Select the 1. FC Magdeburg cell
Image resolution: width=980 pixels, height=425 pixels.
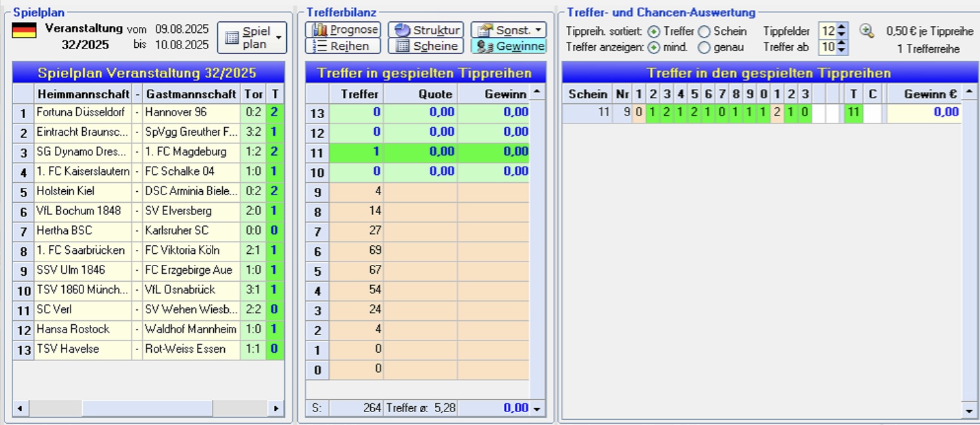(191, 152)
